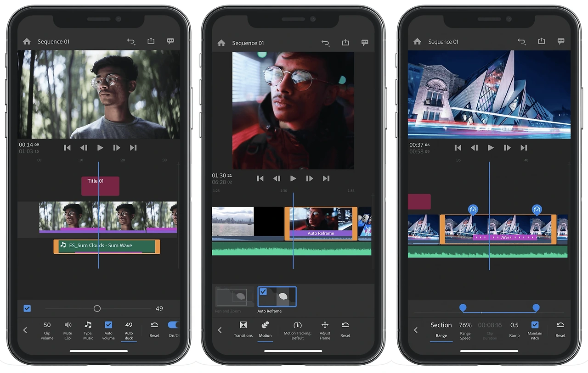Image resolution: width=588 pixels, height=373 pixels.
Task: Skip to sequence end in right phone
Action: 524,148
